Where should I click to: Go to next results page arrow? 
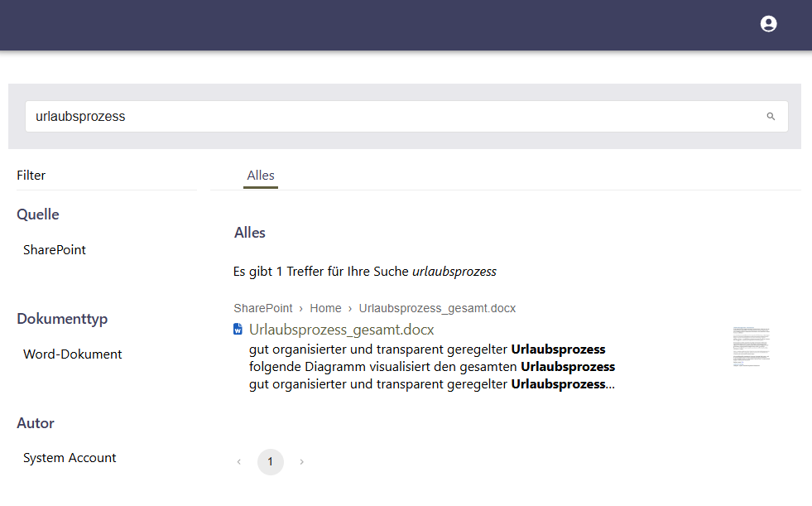click(301, 462)
